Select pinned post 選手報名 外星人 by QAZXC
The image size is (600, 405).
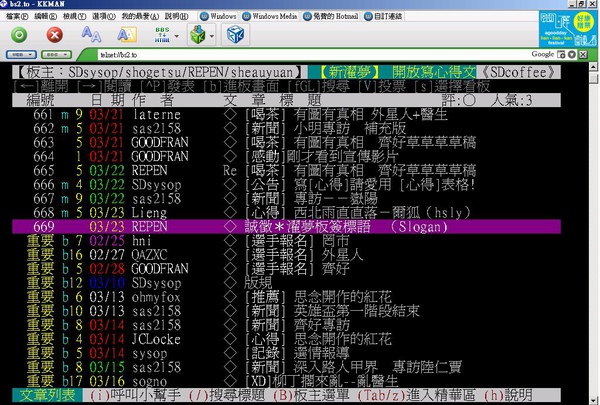pyautogui.click(x=287, y=255)
